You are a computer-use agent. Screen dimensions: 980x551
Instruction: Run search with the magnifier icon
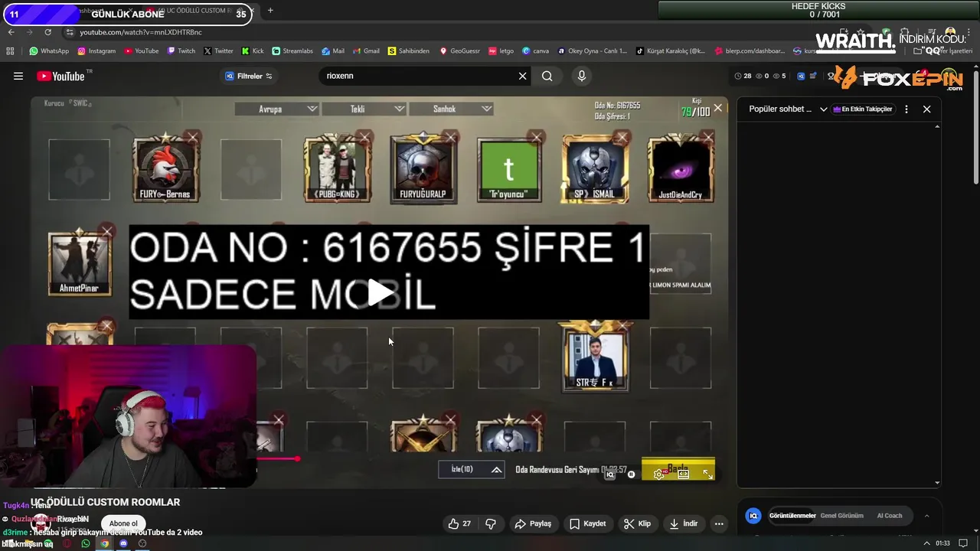pyautogui.click(x=547, y=76)
